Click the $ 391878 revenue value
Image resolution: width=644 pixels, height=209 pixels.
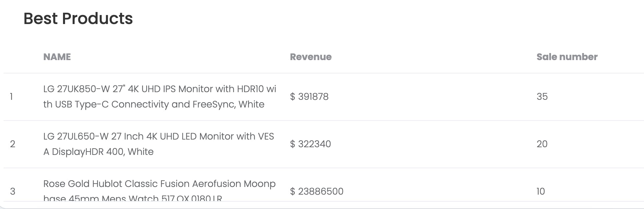[309, 96]
